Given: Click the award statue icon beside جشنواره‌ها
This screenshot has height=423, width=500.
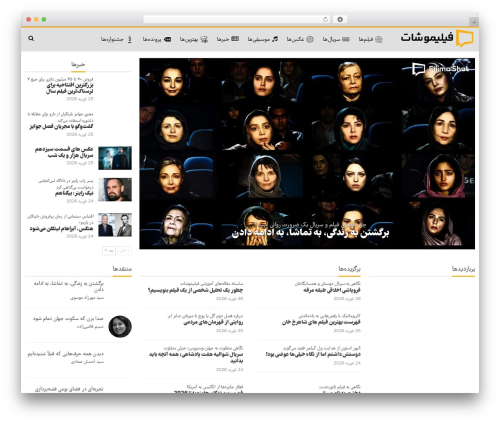Looking at the screenshot, I should point(130,39).
